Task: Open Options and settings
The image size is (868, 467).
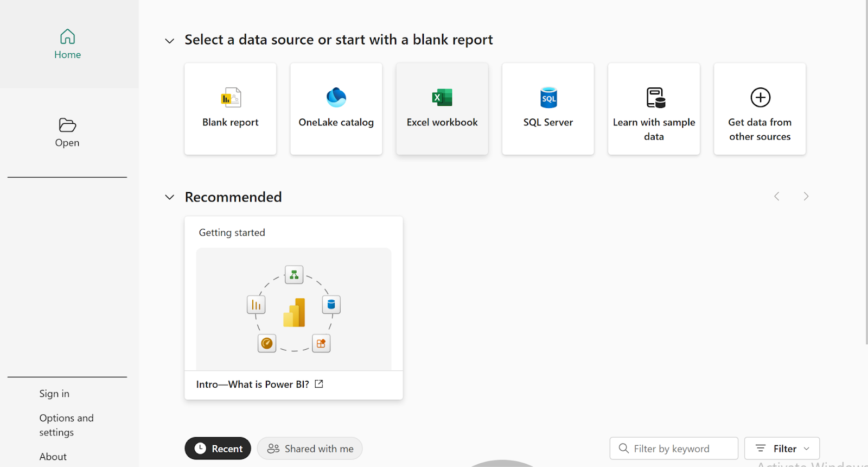Action: (66, 425)
